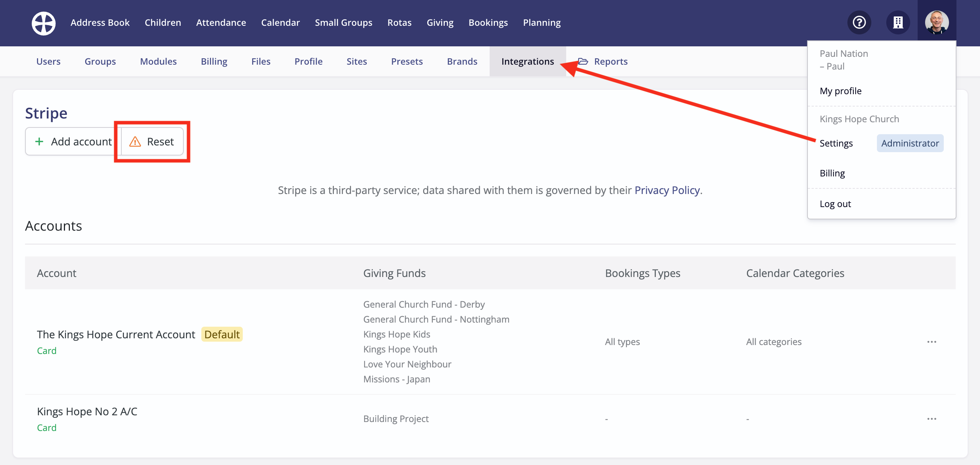Click the All categories cell
Screen dimensions: 980x465
(773, 342)
